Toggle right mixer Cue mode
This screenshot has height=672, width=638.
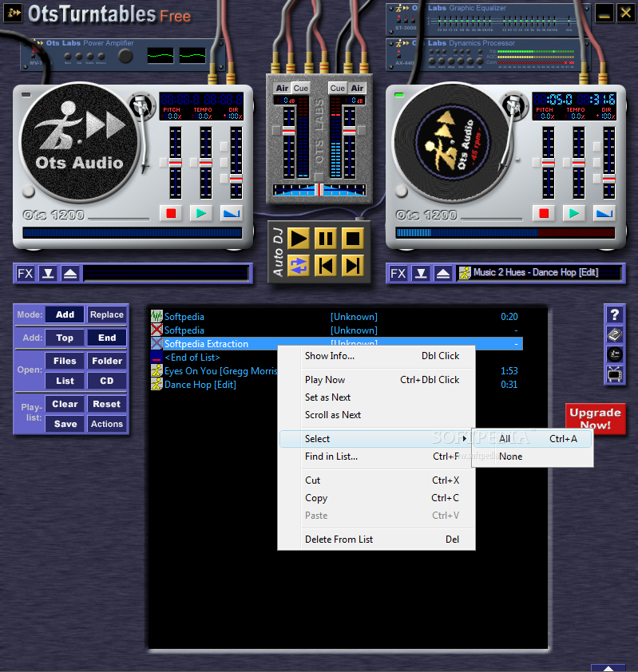(338, 89)
